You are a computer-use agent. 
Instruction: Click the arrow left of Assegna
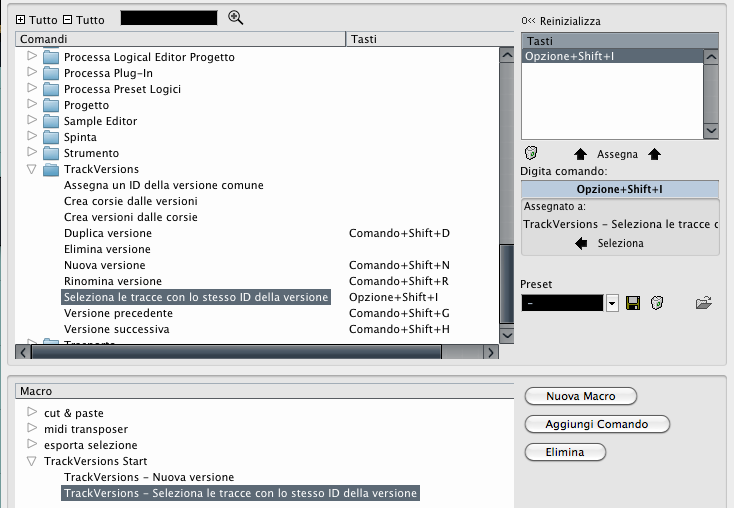580,154
